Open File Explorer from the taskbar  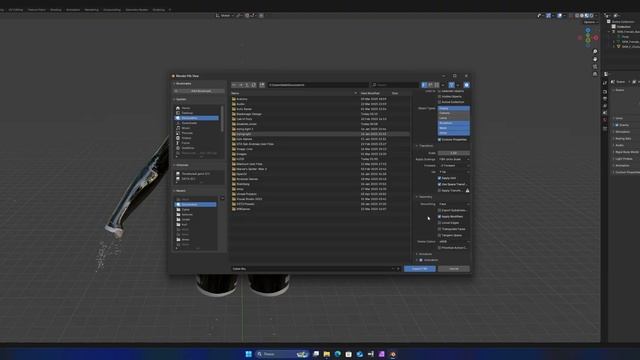click(x=327, y=354)
